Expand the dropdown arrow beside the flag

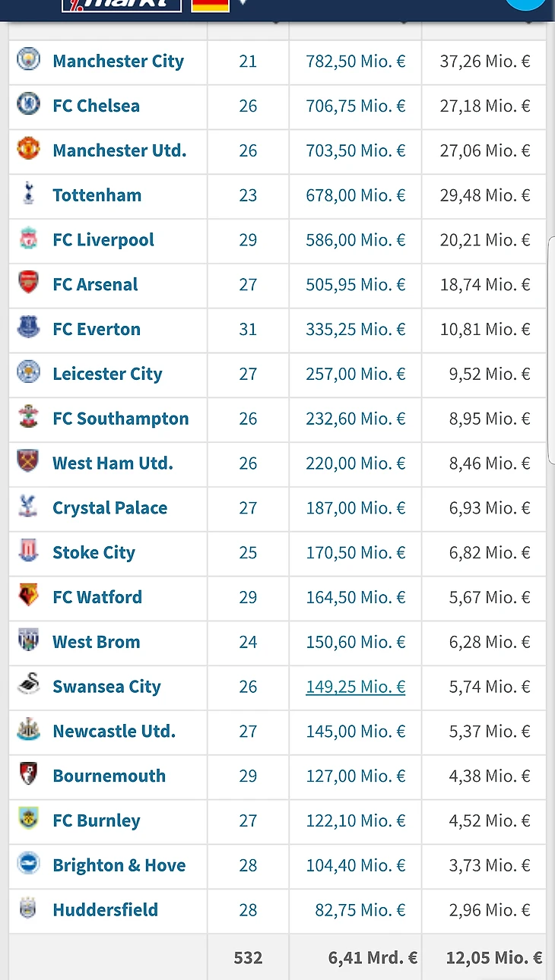click(x=243, y=3)
